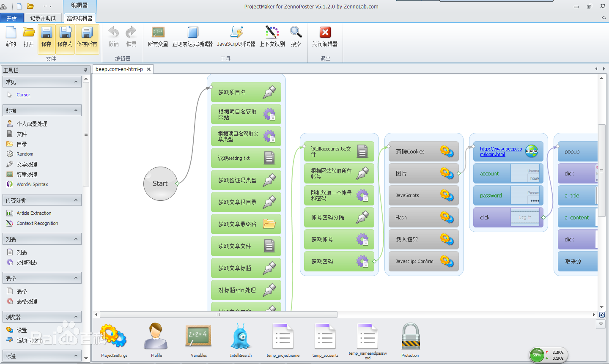Collapse the 常见 toolbox section
This screenshot has width=609, height=364.
click(x=76, y=82)
